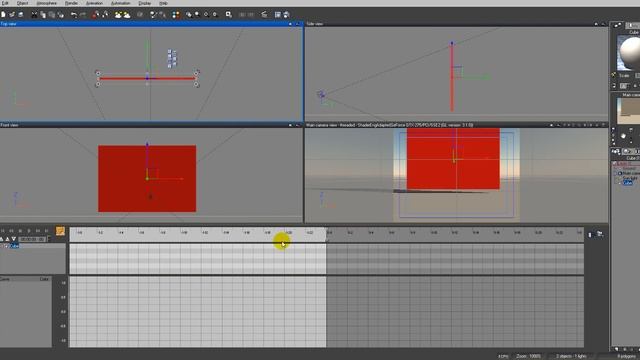Click the Undo arrow icon

click(x=74, y=15)
